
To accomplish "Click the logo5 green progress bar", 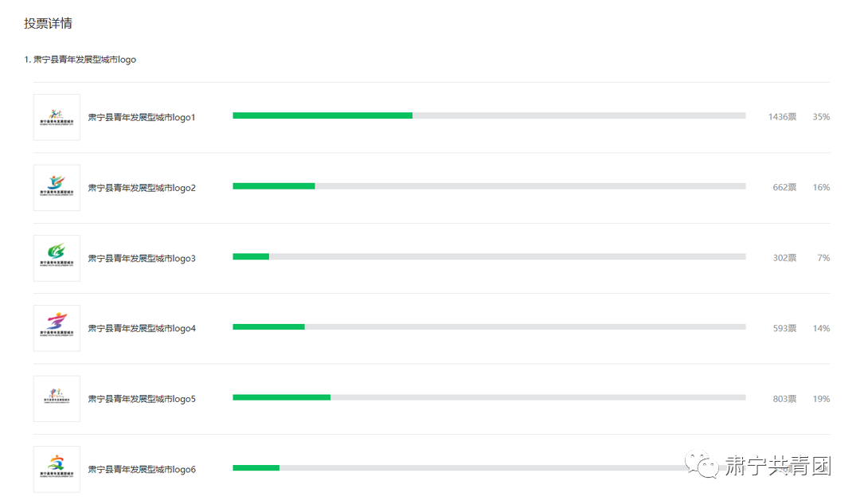I will tap(281, 397).
